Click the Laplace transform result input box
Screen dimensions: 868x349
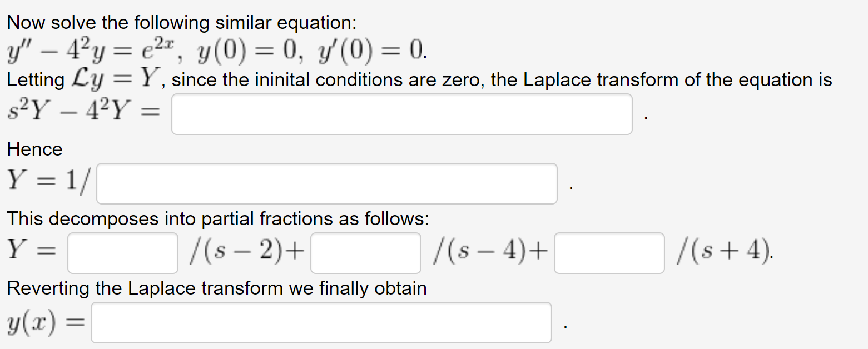point(401,113)
